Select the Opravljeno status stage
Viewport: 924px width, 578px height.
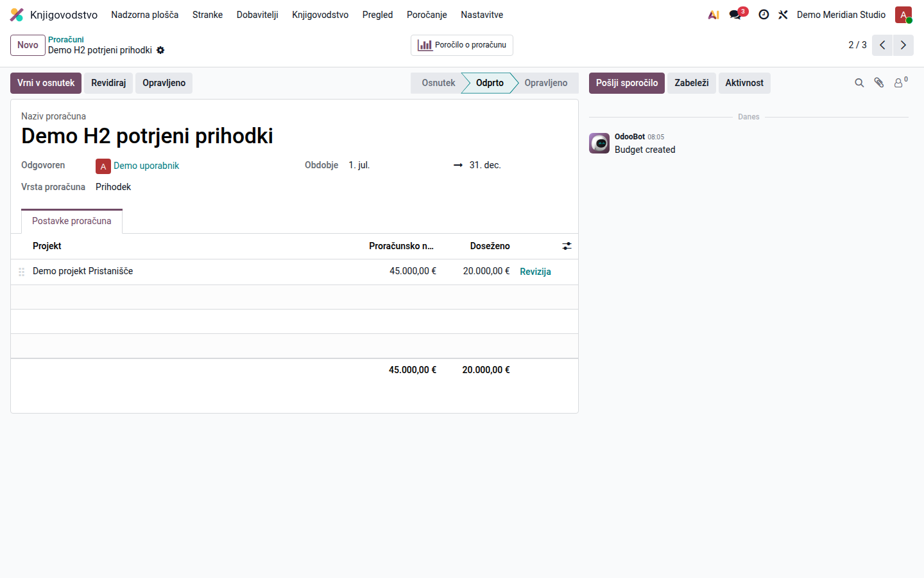tap(546, 83)
